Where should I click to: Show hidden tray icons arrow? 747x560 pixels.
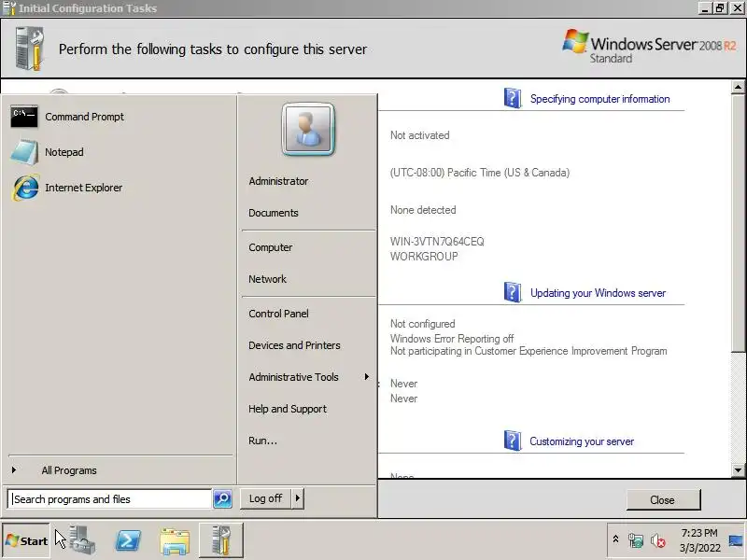point(615,539)
